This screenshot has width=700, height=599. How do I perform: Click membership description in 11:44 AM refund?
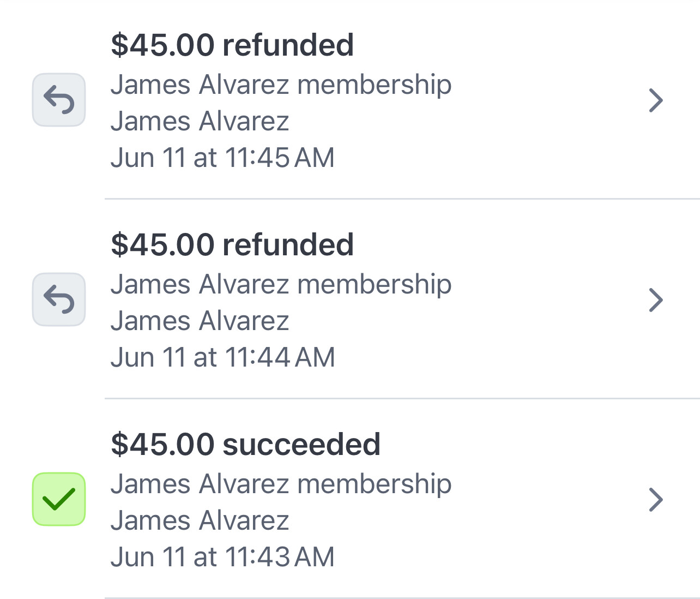click(x=281, y=285)
